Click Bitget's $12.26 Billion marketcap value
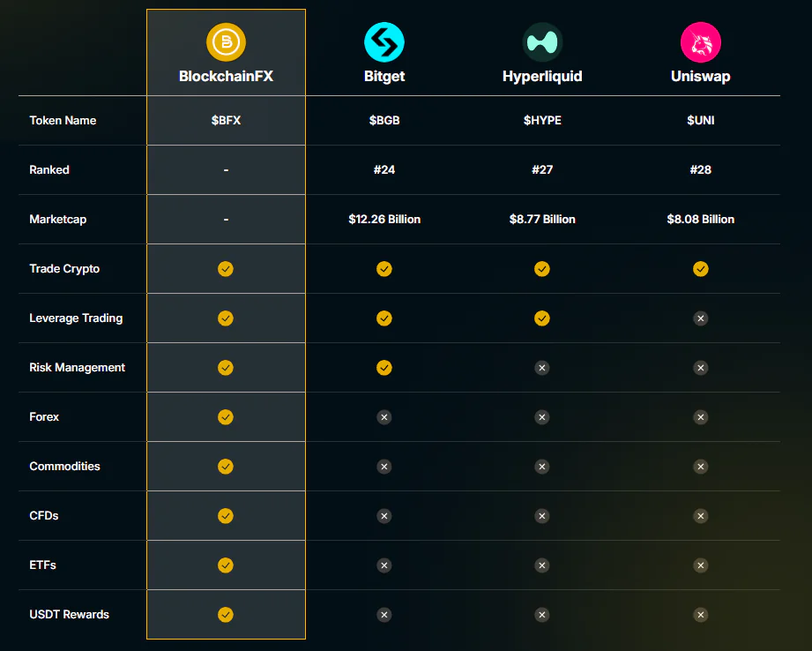812x651 pixels. click(384, 219)
